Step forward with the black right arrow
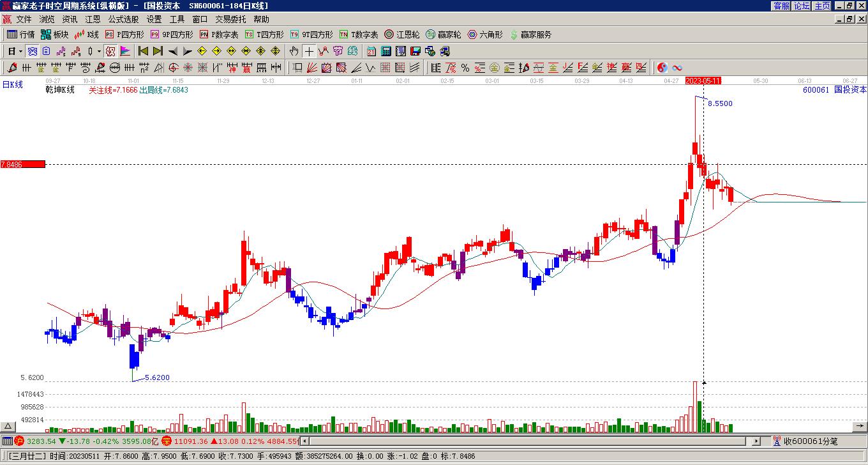The image size is (868, 465). 187,51
